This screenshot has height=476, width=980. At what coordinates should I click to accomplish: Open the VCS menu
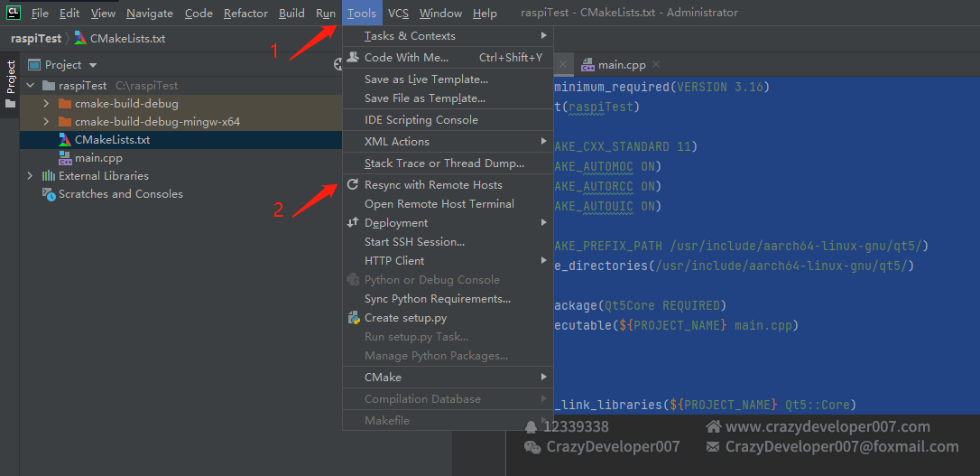(x=399, y=14)
